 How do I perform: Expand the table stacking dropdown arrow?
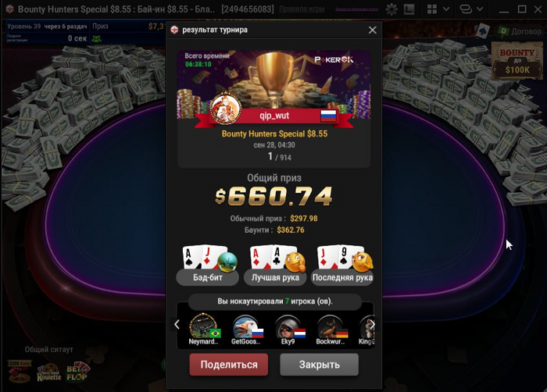point(480,9)
